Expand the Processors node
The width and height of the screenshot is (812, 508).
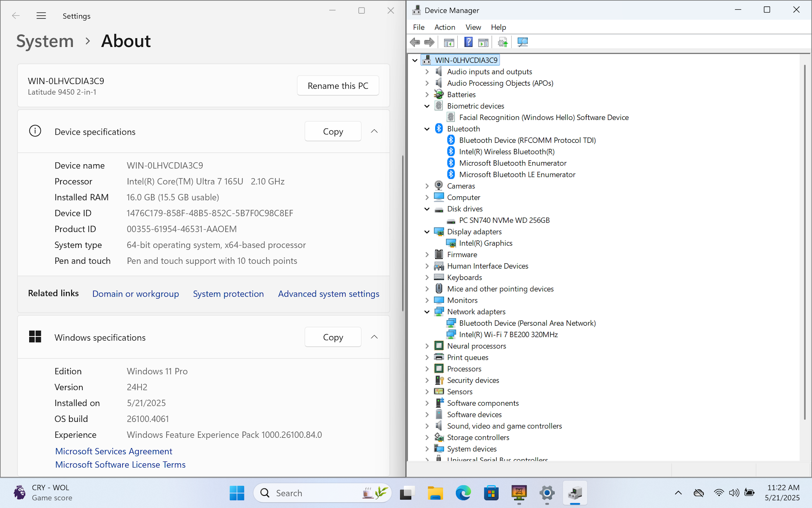pyautogui.click(x=427, y=369)
